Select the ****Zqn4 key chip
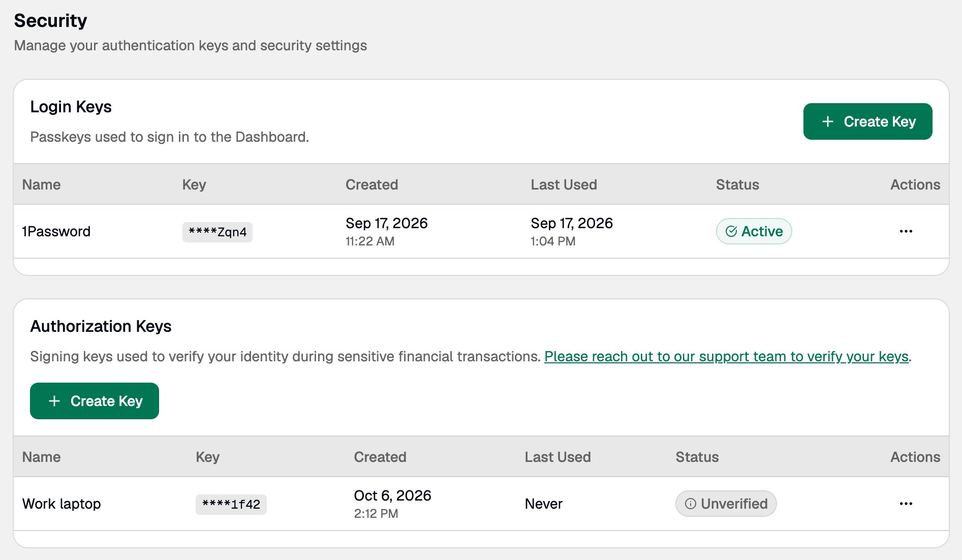Screen dimensions: 962x560 [218, 232]
